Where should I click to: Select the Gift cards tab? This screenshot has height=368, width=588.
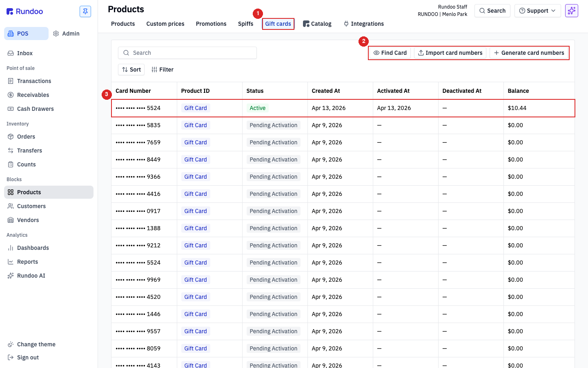pyautogui.click(x=278, y=24)
